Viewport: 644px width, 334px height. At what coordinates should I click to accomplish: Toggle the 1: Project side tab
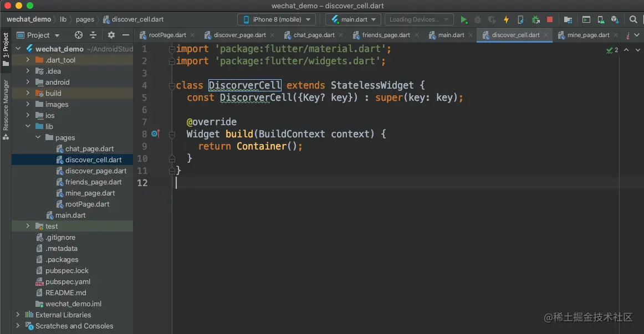(x=6, y=49)
